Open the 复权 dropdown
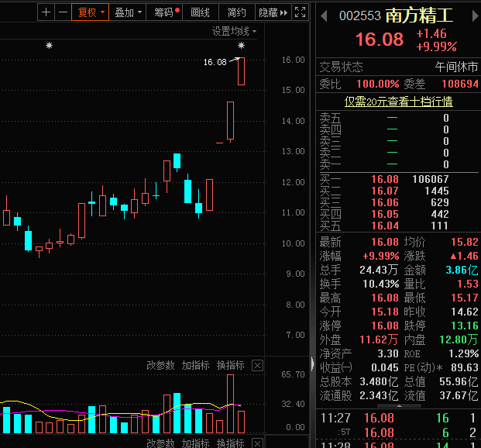This screenshot has width=481, height=448. [89, 12]
